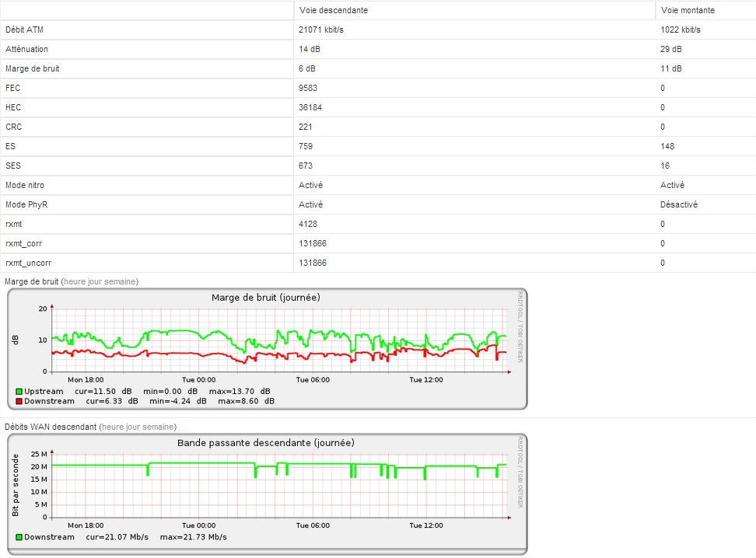Click red Downstream legend swatch in noise graph

click(x=19, y=401)
